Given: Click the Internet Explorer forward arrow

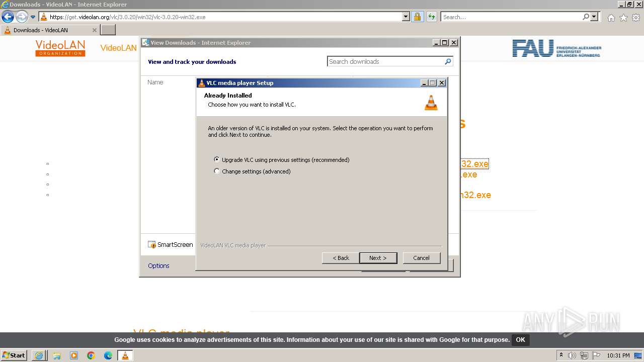Looking at the screenshot, I should pyautogui.click(x=22, y=17).
